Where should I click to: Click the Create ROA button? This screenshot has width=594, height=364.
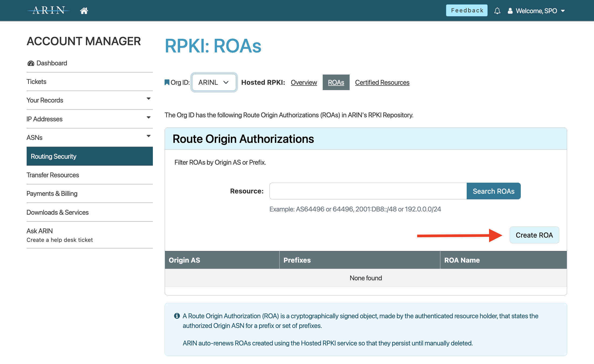534,235
